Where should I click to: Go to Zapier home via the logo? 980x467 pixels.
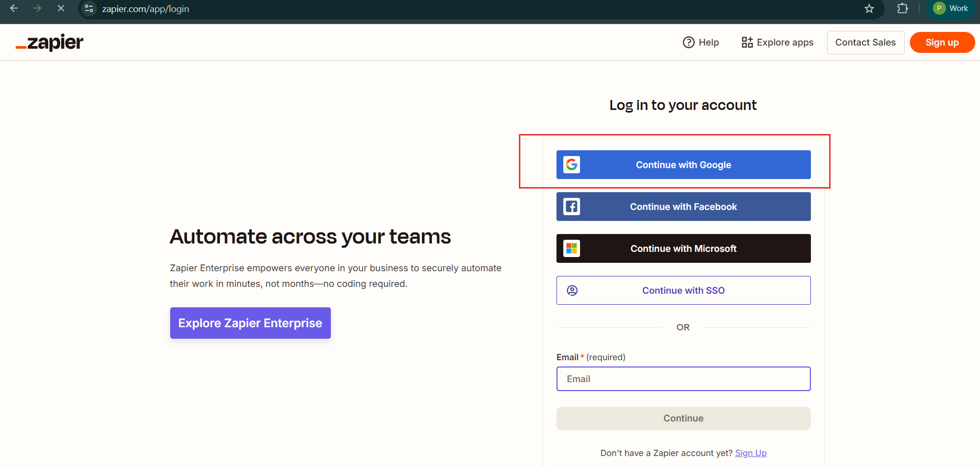pyautogui.click(x=49, y=42)
